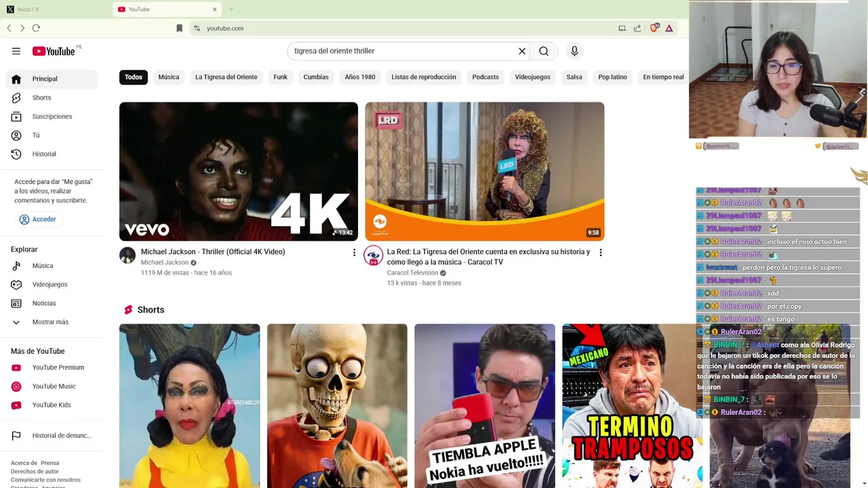Select the Todos filter chip
Screen dimensions: 868x488
(x=134, y=77)
